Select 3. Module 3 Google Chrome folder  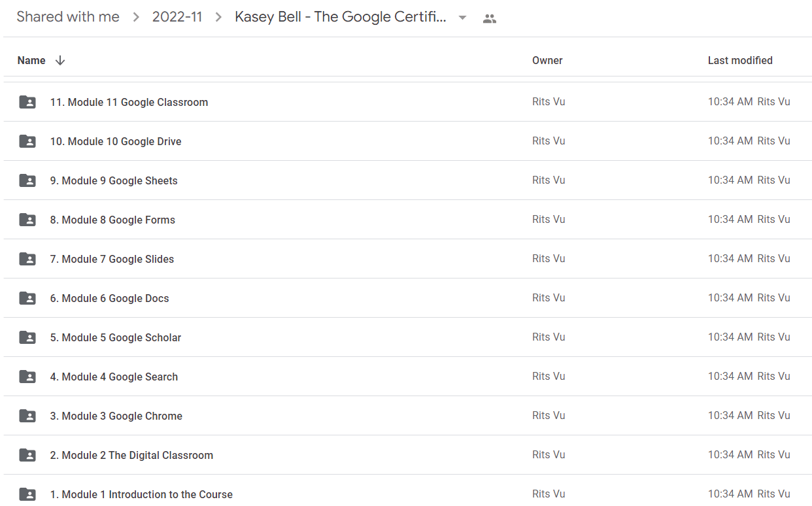[x=407, y=416]
